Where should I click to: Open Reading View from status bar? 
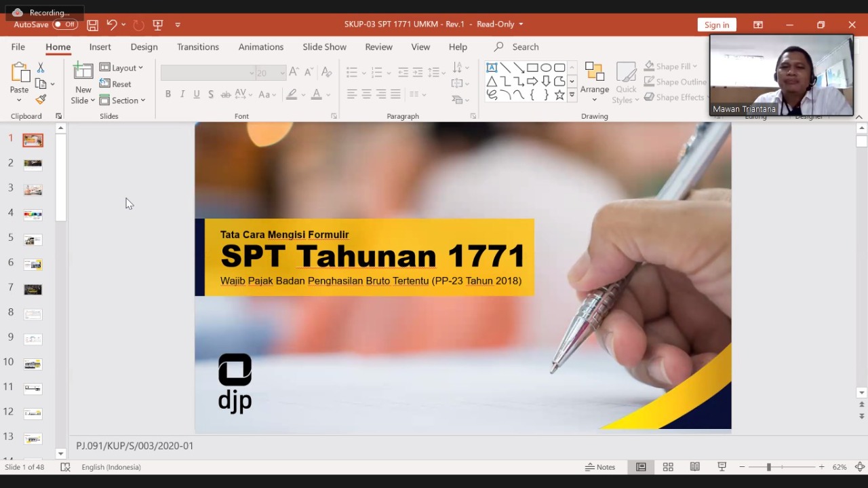695,467
